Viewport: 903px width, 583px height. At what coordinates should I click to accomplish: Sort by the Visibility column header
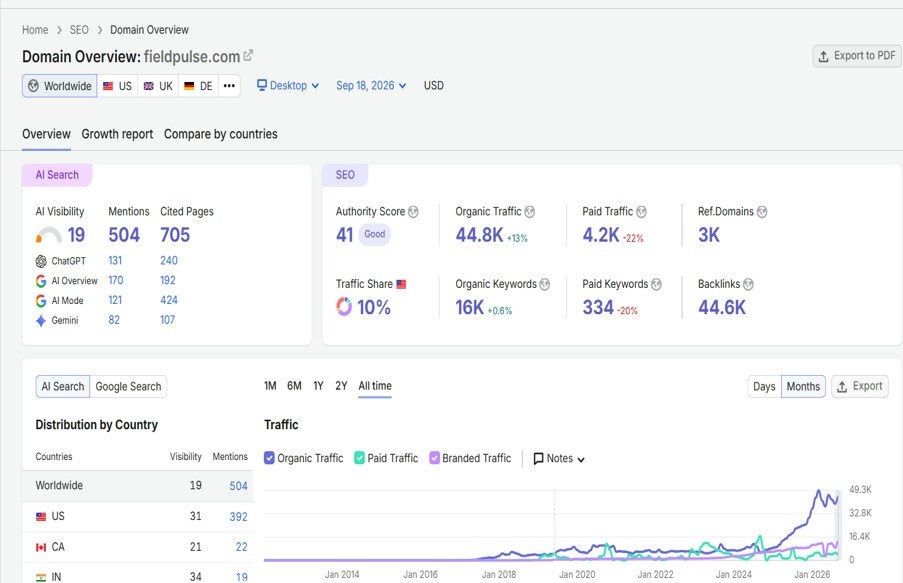coord(185,457)
